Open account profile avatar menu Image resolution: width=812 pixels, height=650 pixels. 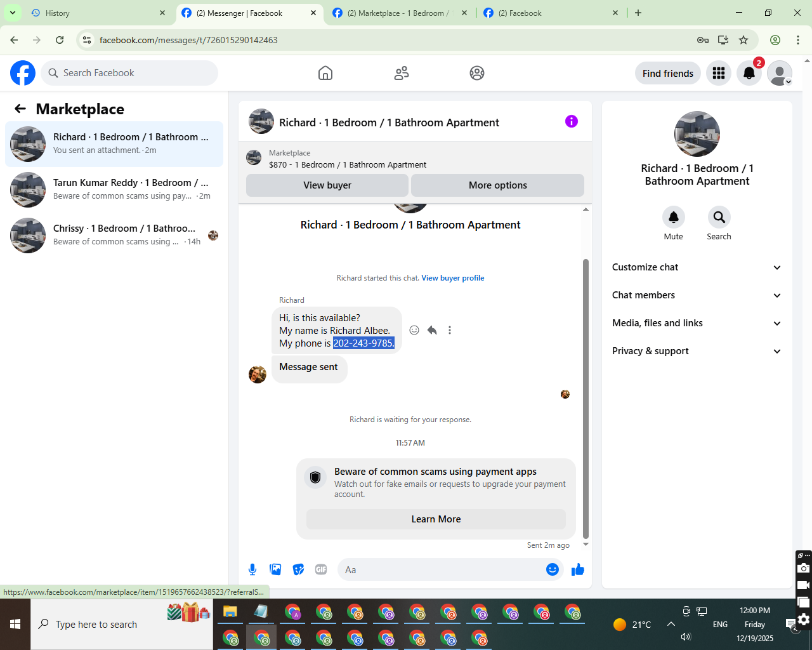coord(780,73)
